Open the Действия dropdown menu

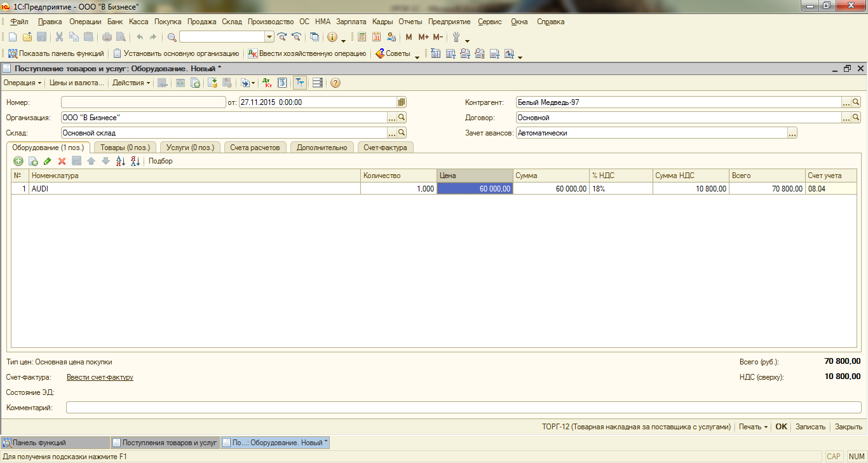click(x=132, y=83)
